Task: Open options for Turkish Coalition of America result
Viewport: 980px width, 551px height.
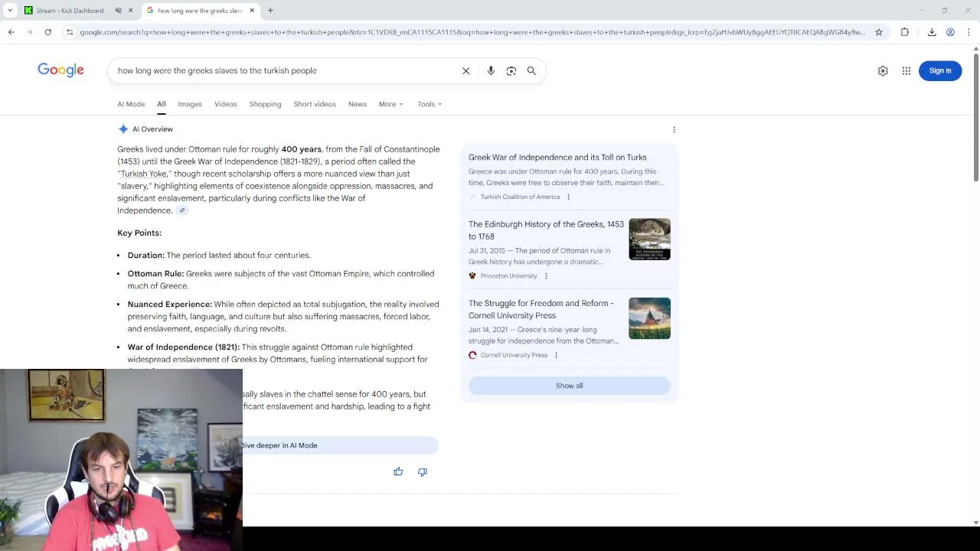Action: click(x=568, y=197)
